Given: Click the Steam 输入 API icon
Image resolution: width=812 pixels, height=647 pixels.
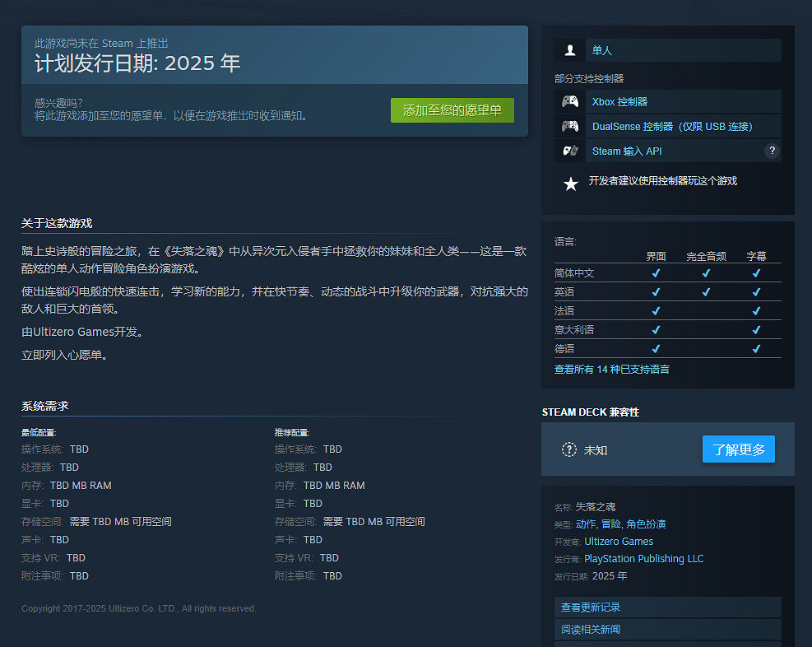Looking at the screenshot, I should (569, 151).
